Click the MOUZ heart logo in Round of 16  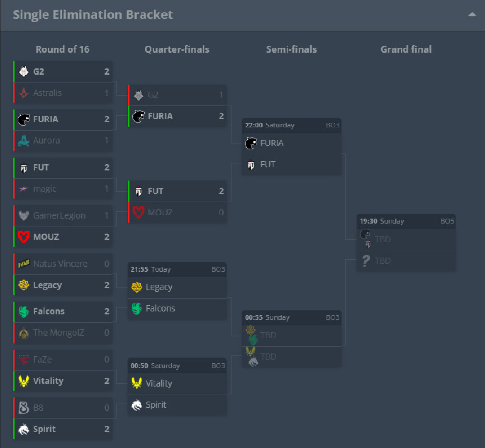click(24, 237)
